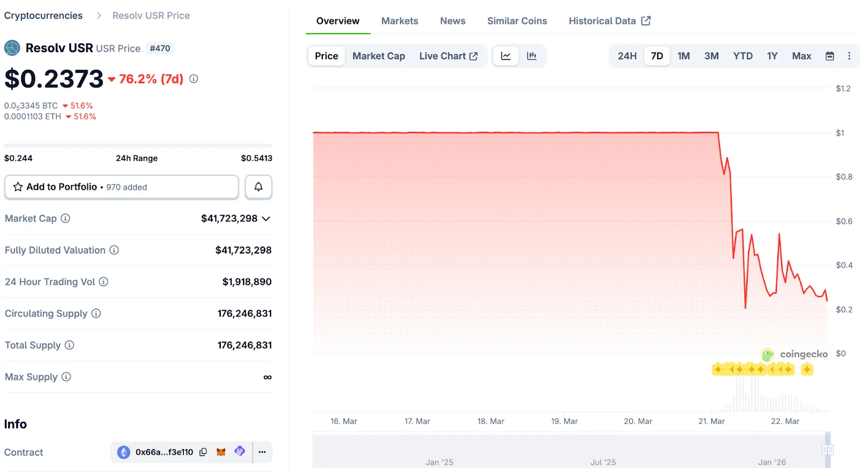Select the 1M time range
868x474 pixels.
tap(684, 56)
